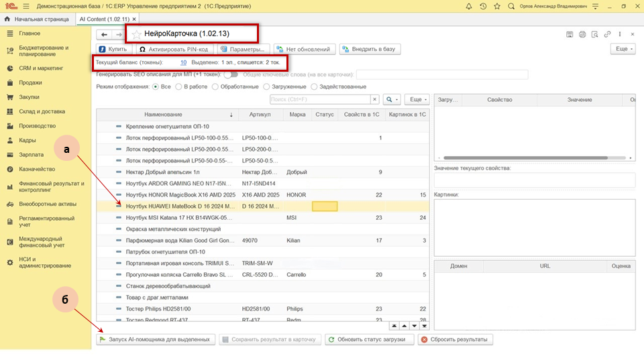The width and height of the screenshot is (644, 362).
Task: Open the print preview icon
Action: pyautogui.click(x=594, y=34)
